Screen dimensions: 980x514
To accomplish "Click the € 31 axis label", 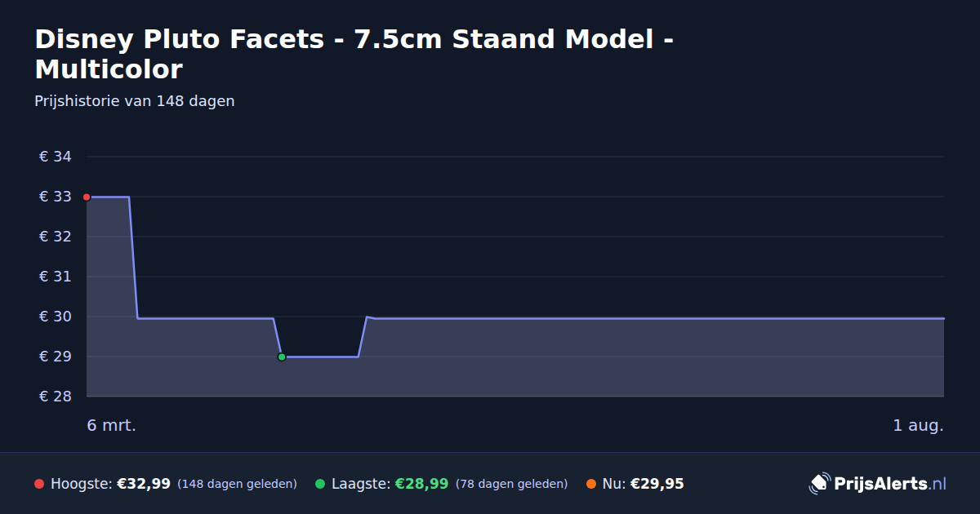I will click(x=56, y=277).
